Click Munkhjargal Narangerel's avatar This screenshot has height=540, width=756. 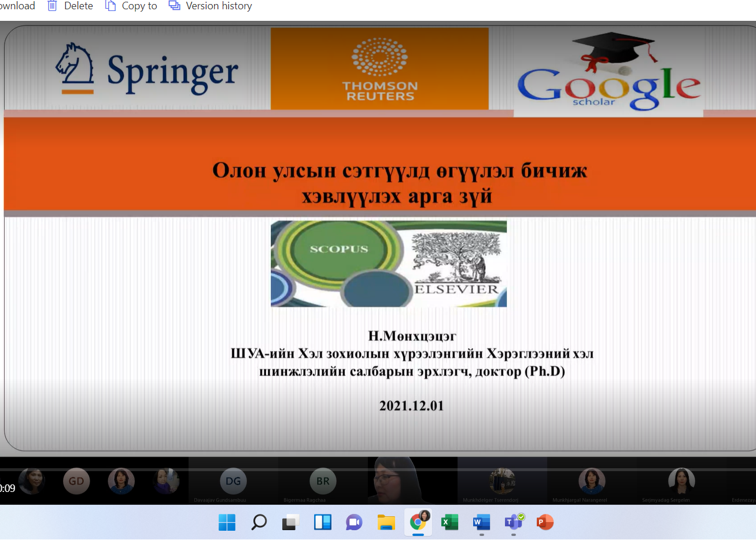pos(592,481)
